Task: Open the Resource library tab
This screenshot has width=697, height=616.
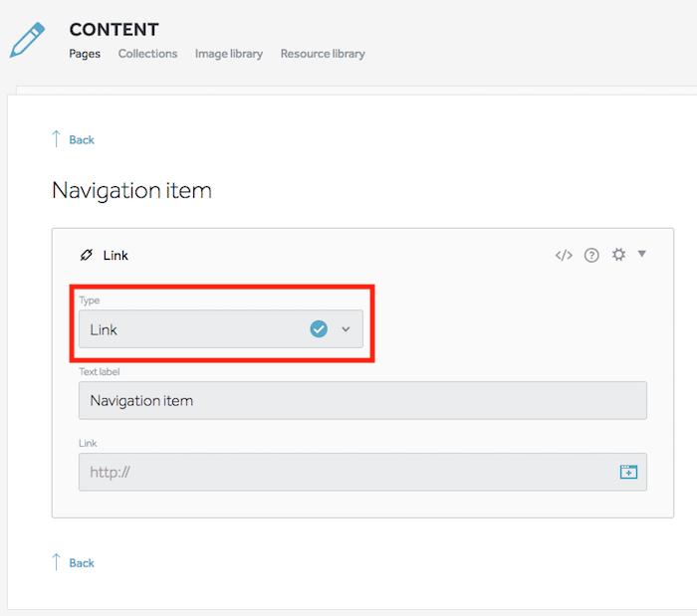Action: click(323, 54)
